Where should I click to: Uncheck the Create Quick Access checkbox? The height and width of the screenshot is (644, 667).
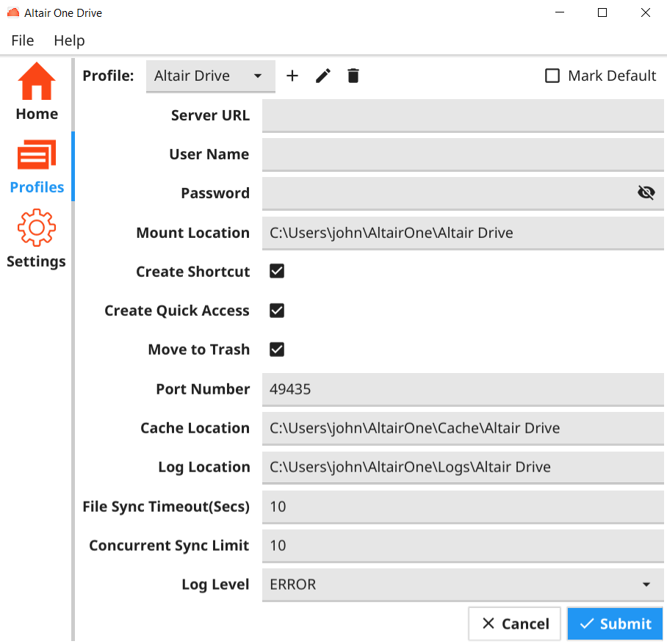coord(277,310)
